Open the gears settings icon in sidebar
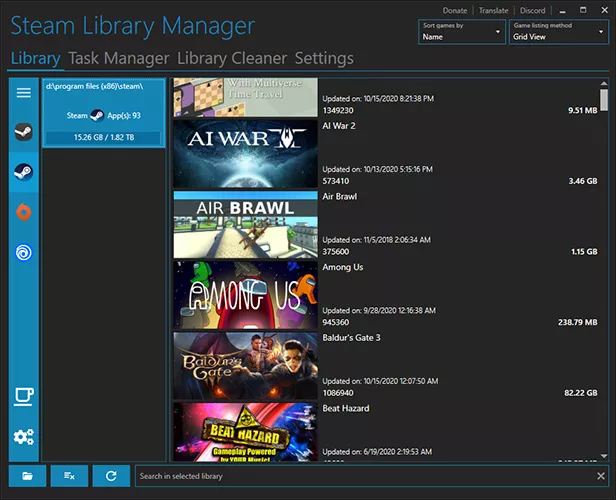The width and height of the screenshot is (616, 500). click(24, 437)
